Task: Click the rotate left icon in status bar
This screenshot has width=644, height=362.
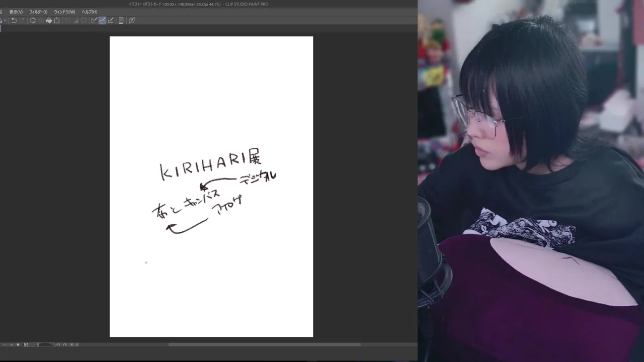Action: point(58,345)
